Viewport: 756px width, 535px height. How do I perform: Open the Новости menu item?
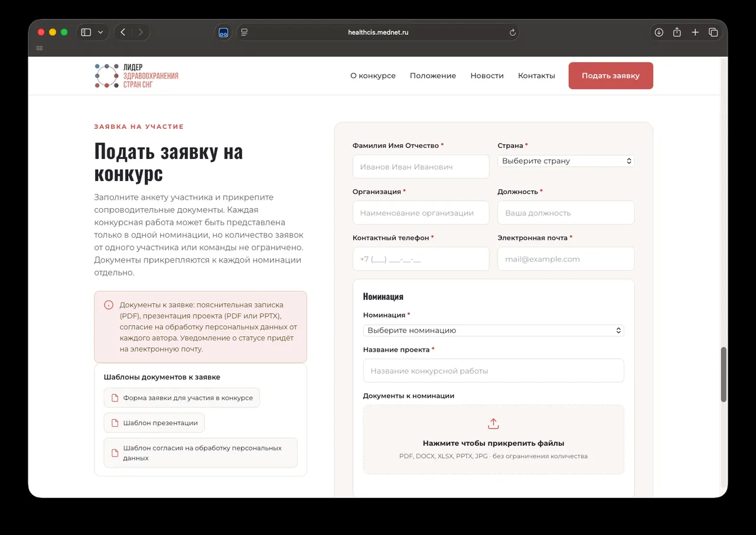tap(487, 76)
